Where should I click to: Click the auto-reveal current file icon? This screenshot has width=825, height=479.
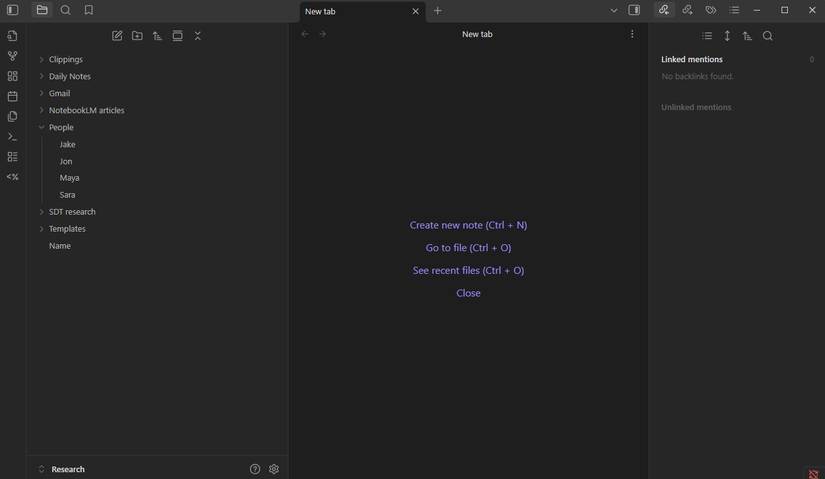177,36
